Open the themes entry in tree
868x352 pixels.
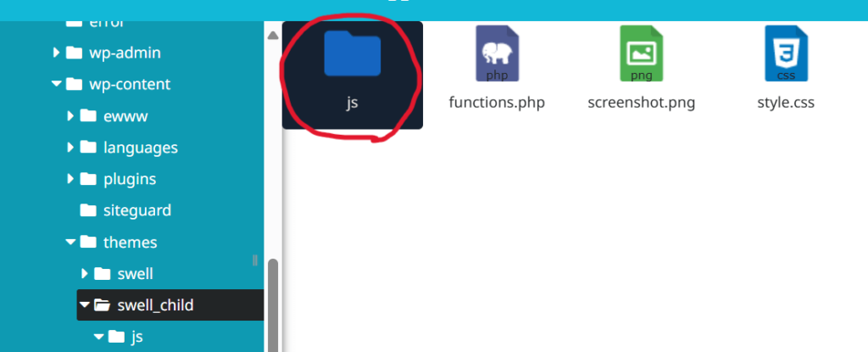tap(130, 243)
